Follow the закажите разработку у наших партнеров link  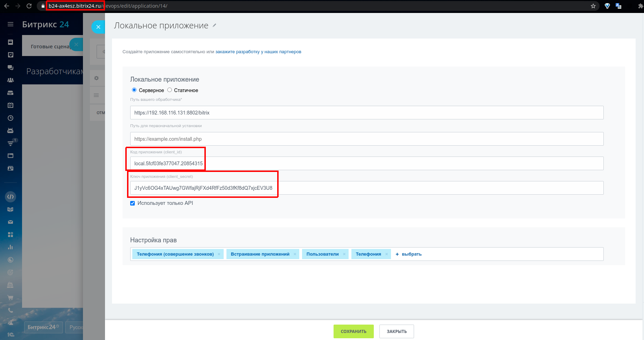[258, 52]
